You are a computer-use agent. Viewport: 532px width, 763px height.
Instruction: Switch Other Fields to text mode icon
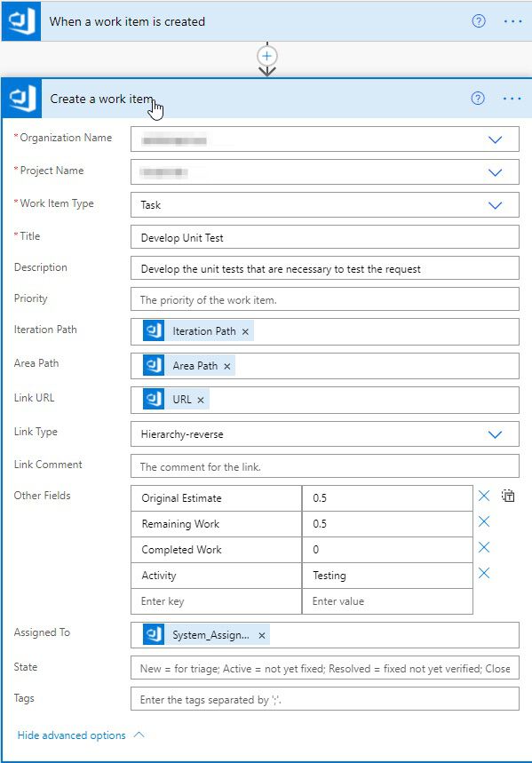[508, 496]
